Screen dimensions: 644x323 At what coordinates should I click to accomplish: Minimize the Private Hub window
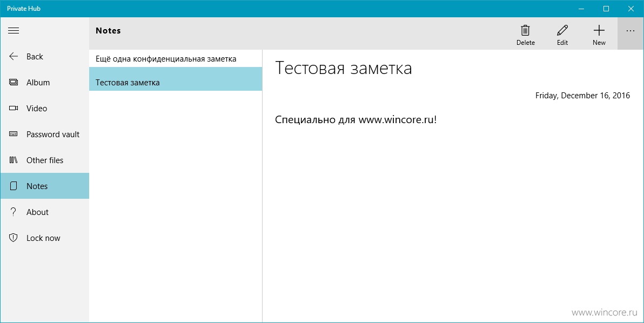pyautogui.click(x=581, y=9)
